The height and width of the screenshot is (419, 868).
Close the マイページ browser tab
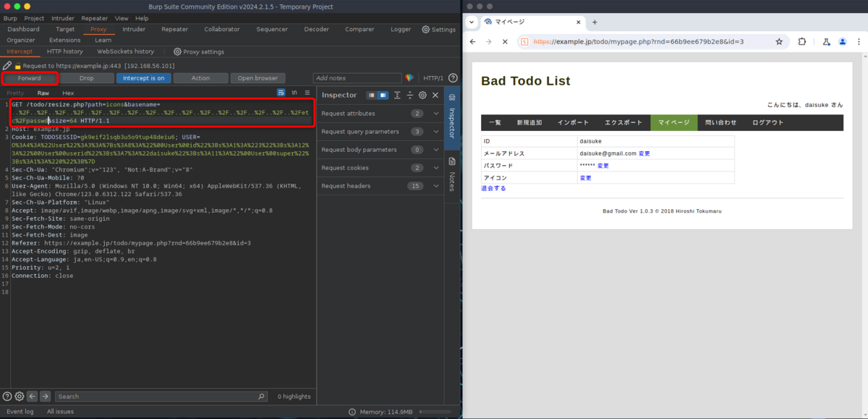pyautogui.click(x=580, y=22)
